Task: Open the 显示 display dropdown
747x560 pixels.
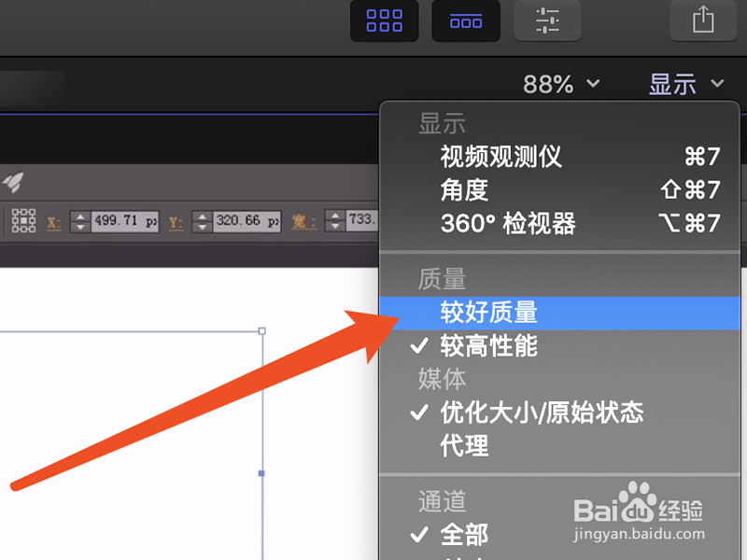Action: pyautogui.click(x=684, y=84)
